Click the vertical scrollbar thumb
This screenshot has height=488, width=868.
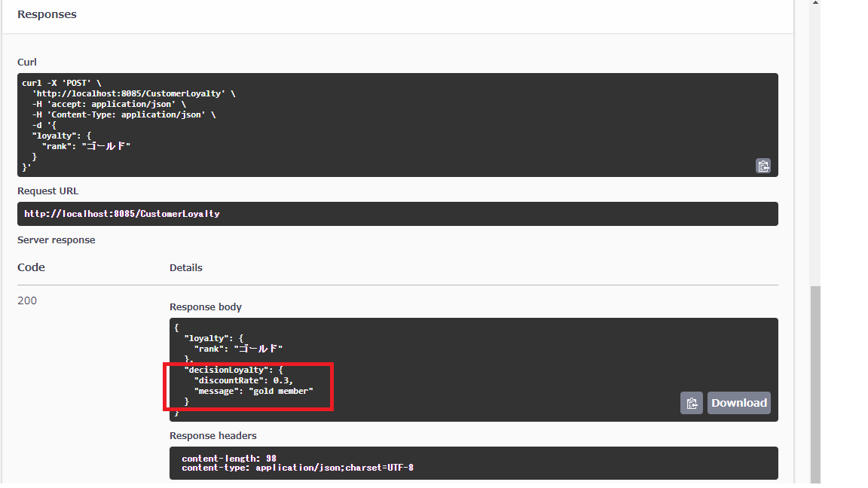tap(815, 385)
